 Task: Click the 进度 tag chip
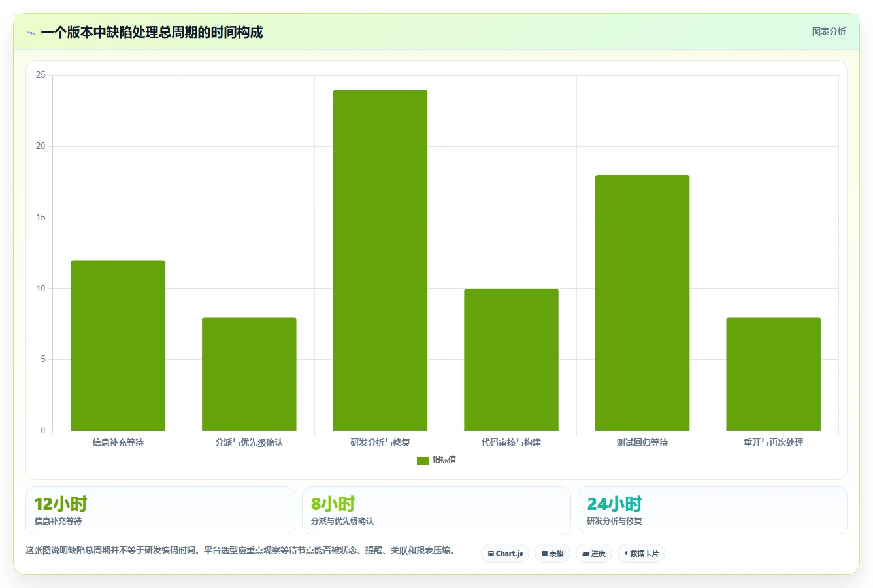point(593,553)
